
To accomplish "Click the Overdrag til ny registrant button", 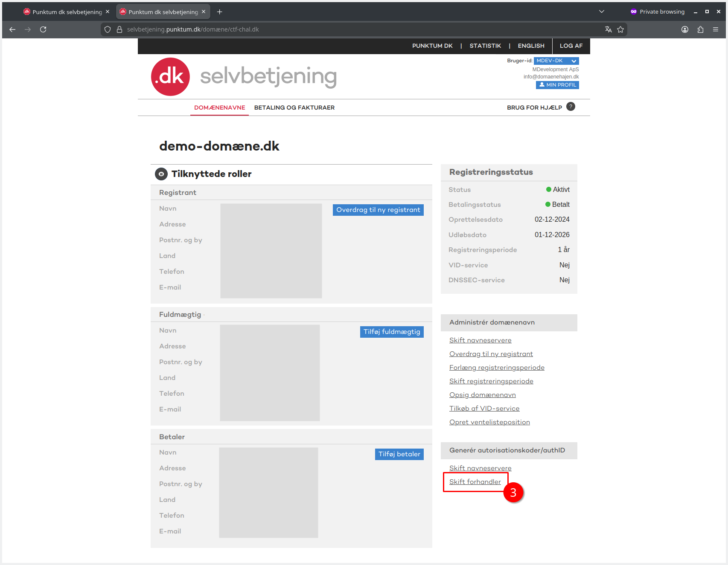I will pyautogui.click(x=378, y=210).
